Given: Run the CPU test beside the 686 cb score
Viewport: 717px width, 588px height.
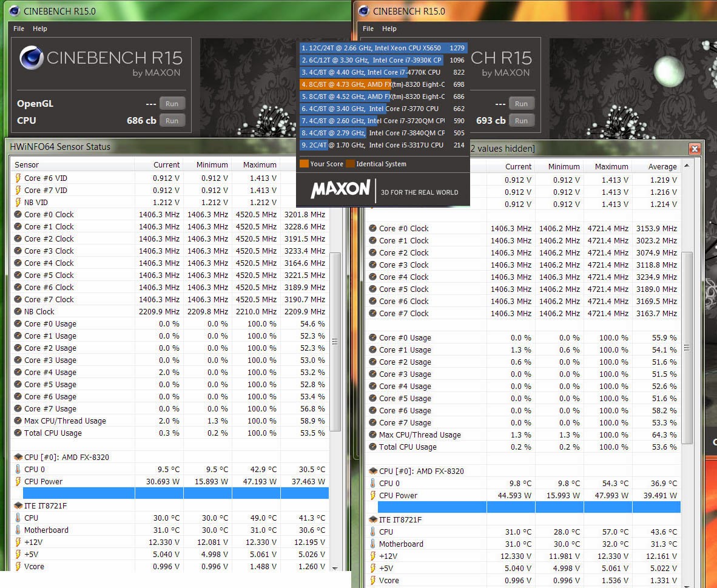Looking at the screenshot, I should click(x=172, y=120).
